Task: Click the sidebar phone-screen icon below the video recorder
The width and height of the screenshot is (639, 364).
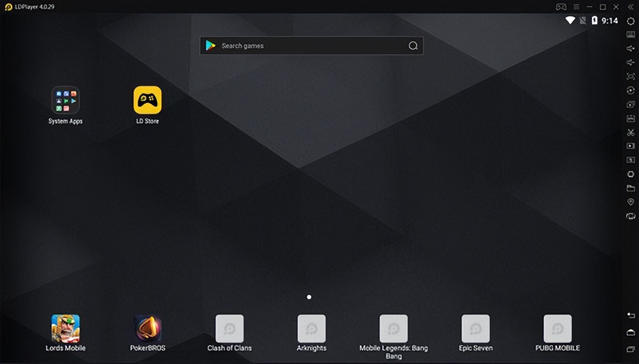Action: 630,160
